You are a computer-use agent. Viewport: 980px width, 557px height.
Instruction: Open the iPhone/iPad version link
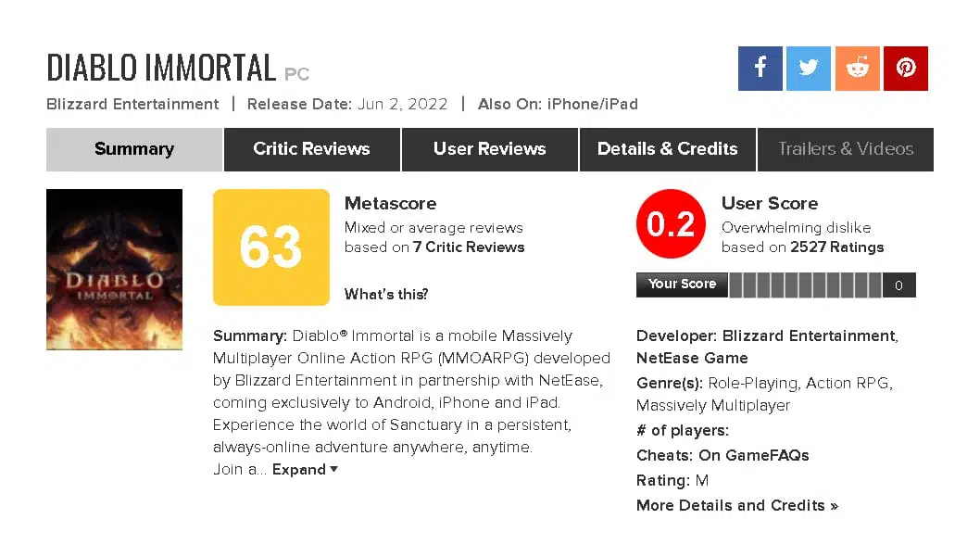(591, 104)
